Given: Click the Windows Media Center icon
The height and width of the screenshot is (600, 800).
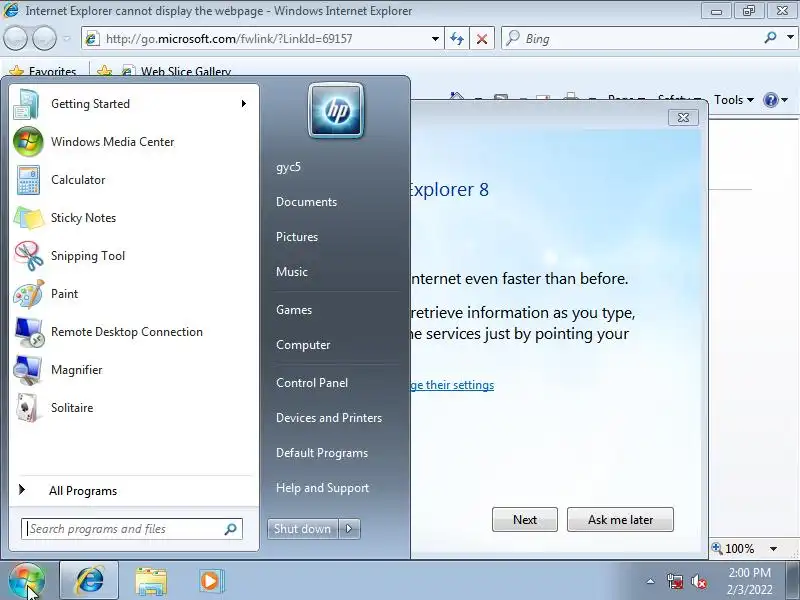Looking at the screenshot, I should 28,142.
